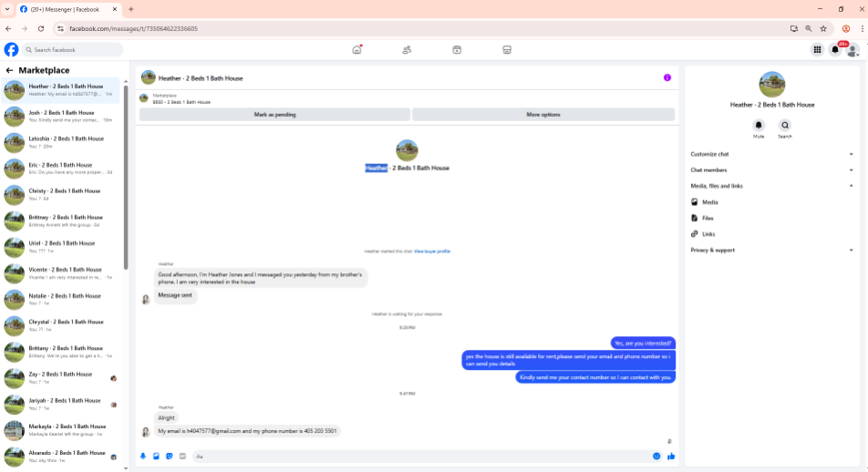Open the Zay conversation
The width and height of the screenshot is (868, 472).
click(x=60, y=378)
